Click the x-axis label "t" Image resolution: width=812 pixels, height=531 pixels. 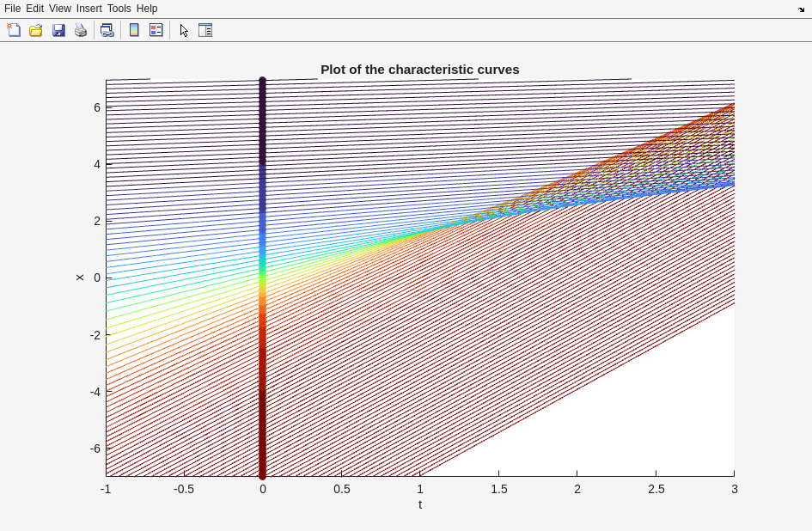click(x=420, y=504)
